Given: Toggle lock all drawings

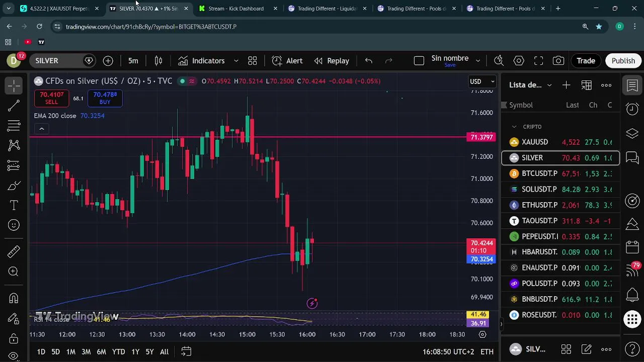Looking at the screenshot, I should (14, 338).
